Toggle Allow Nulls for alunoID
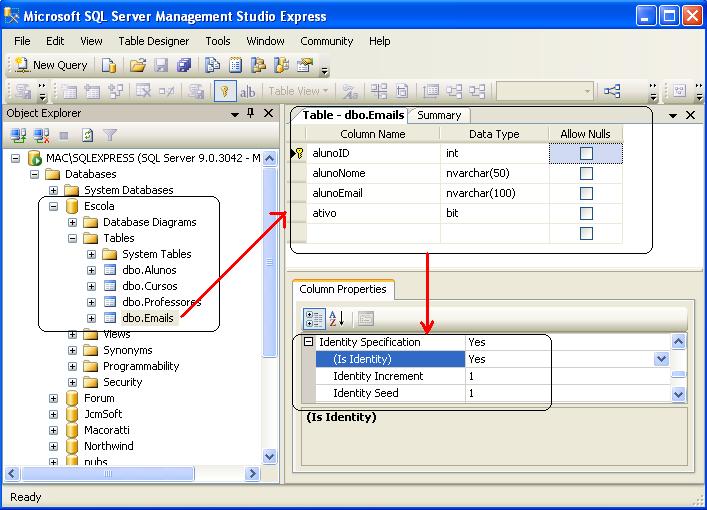Screen dimensions: 707x510 pyautogui.click(x=586, y=153)
